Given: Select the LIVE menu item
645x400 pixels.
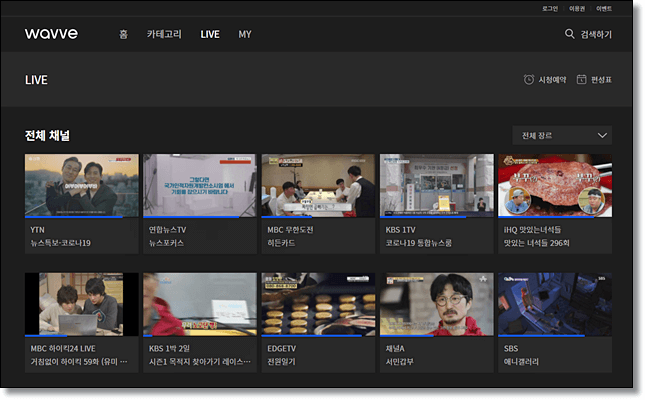Looking at the screenshot, I should [210, 34].
